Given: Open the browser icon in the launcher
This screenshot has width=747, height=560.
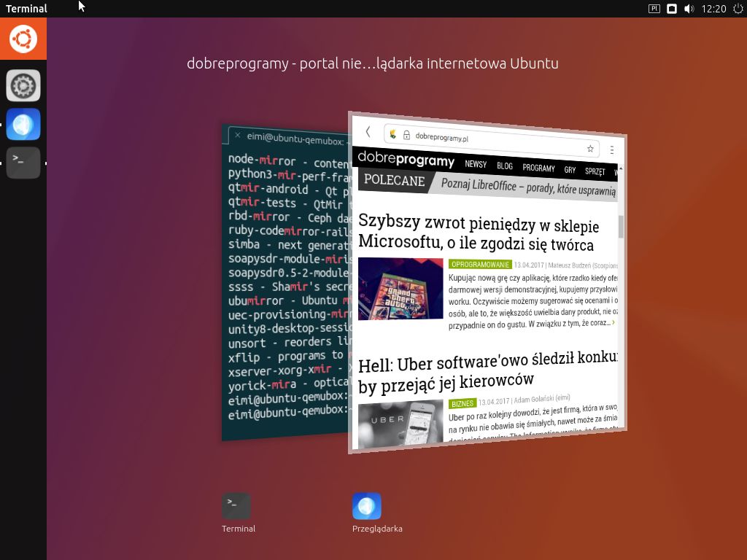Looking at the screenshot, I should coord(23,124).
